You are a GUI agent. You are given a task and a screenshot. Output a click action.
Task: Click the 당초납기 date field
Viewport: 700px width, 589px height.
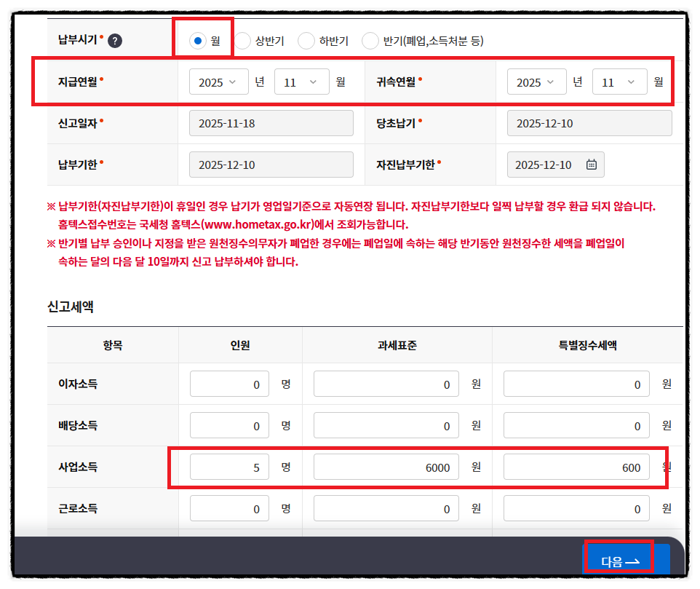click(589, 123)
